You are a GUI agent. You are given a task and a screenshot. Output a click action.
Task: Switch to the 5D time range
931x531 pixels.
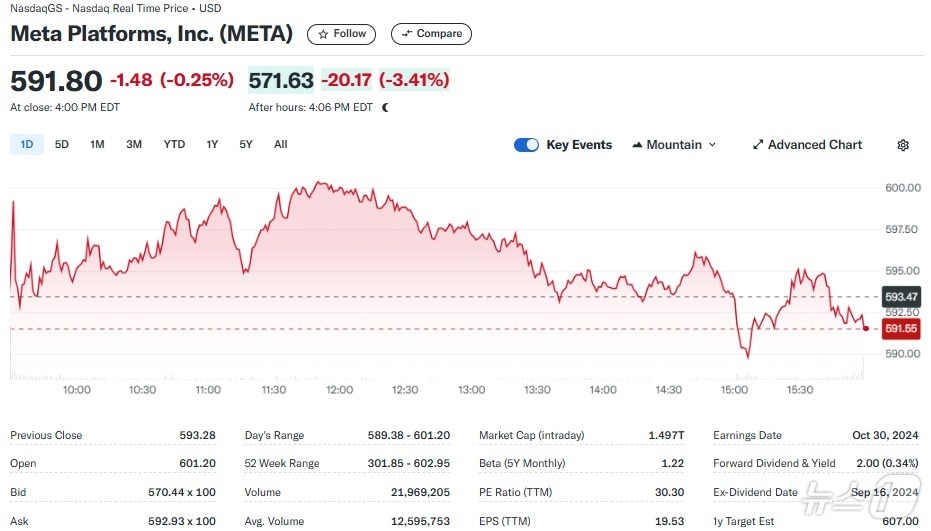62,144
